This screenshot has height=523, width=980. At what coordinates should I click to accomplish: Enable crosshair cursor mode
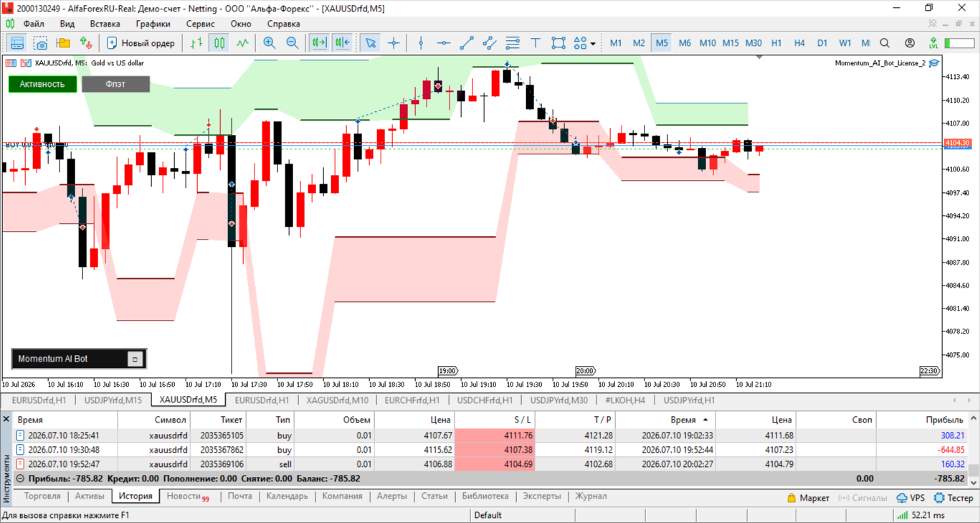point(394,43)
